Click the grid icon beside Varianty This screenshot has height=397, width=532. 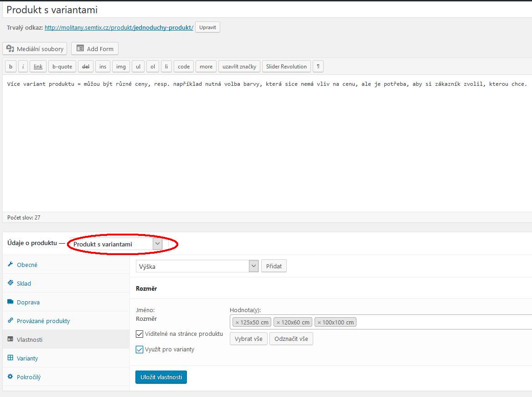tap(10, 358)
